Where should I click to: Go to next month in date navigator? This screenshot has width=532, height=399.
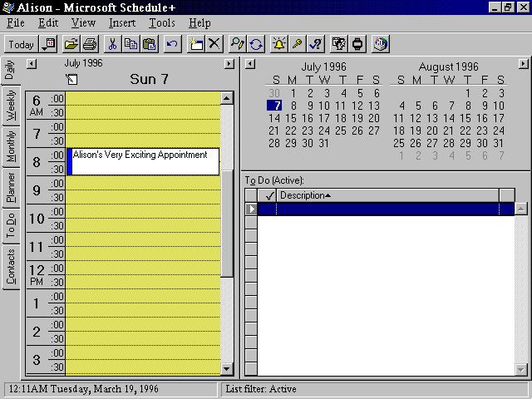pos(523,64)
